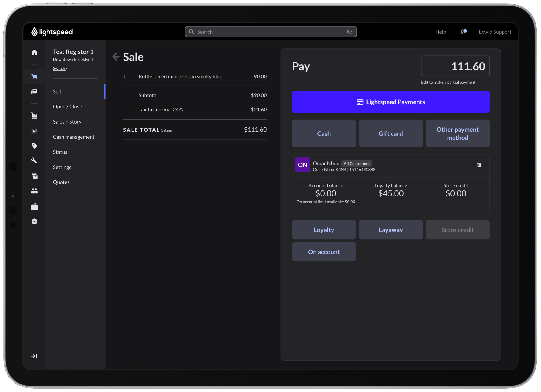
Task: Edit the 111.60 payment amount field
Action: point(455,66)
